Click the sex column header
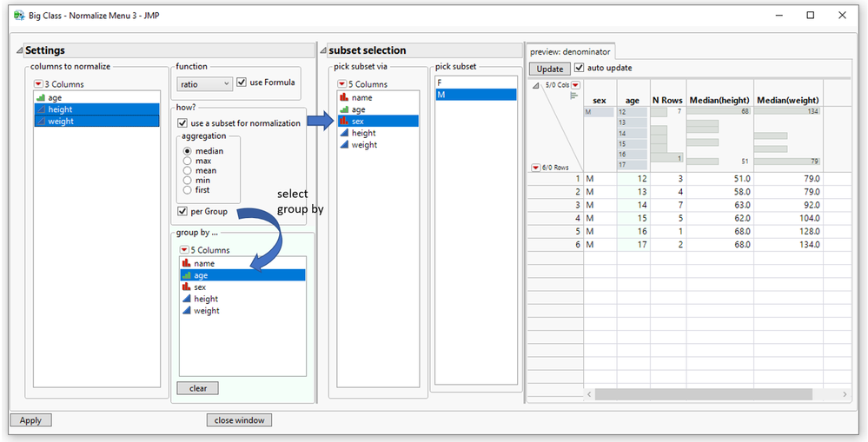Image resolution: width=868 pixels, height=442 pixels. (600, 100)
